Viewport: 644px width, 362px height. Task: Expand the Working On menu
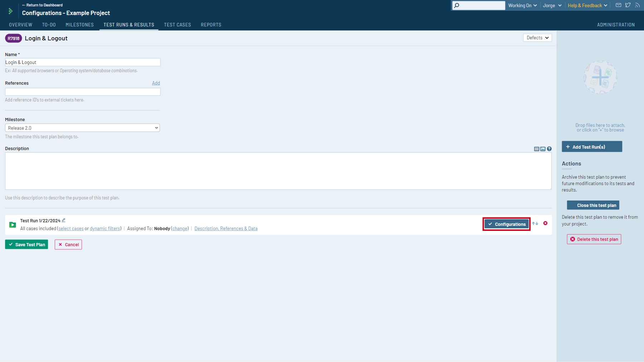522,6
